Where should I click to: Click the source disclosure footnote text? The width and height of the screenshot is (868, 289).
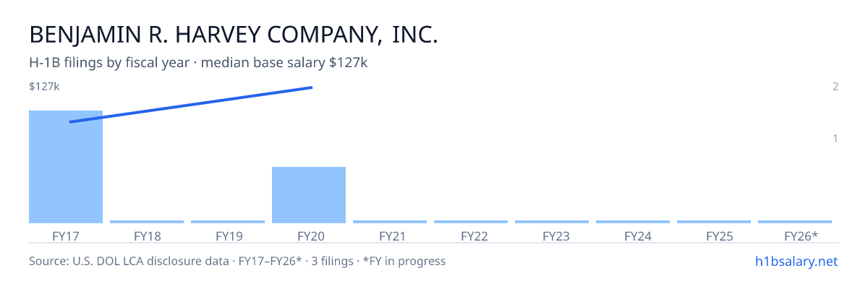click(x=237, y=261)
